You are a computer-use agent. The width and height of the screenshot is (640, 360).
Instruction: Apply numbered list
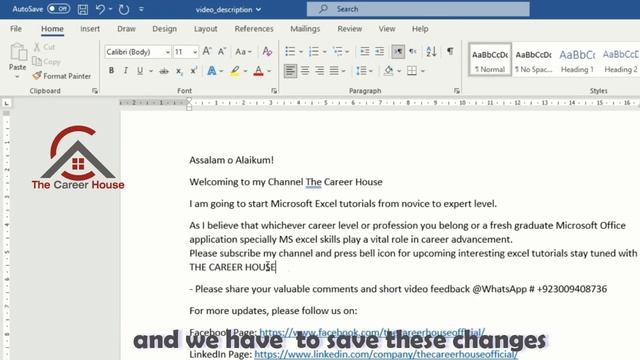pos(314,51)
